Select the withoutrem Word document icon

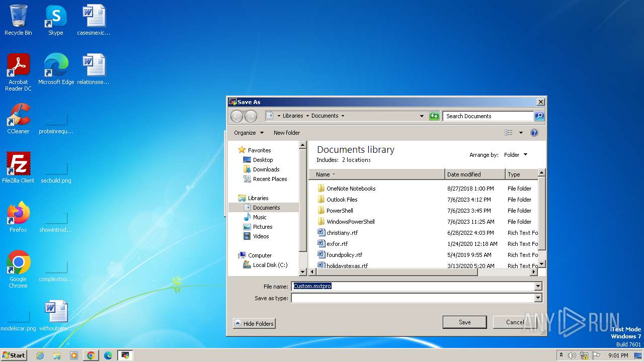(x=56, y=316)
